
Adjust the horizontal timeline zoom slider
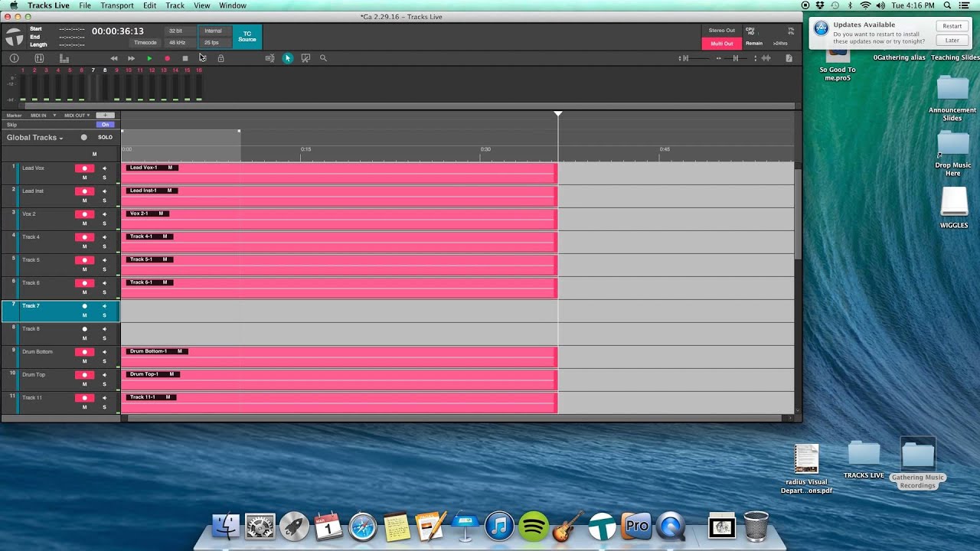[736, 58]
